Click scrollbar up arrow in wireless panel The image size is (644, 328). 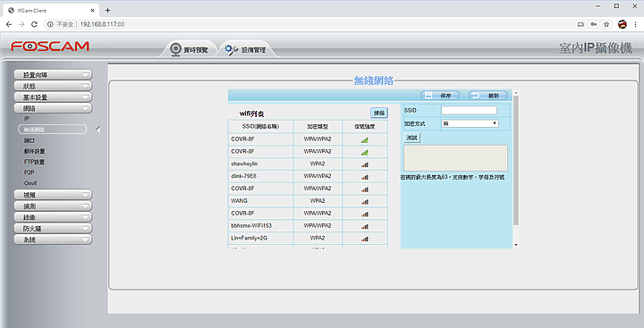point(516,92)
